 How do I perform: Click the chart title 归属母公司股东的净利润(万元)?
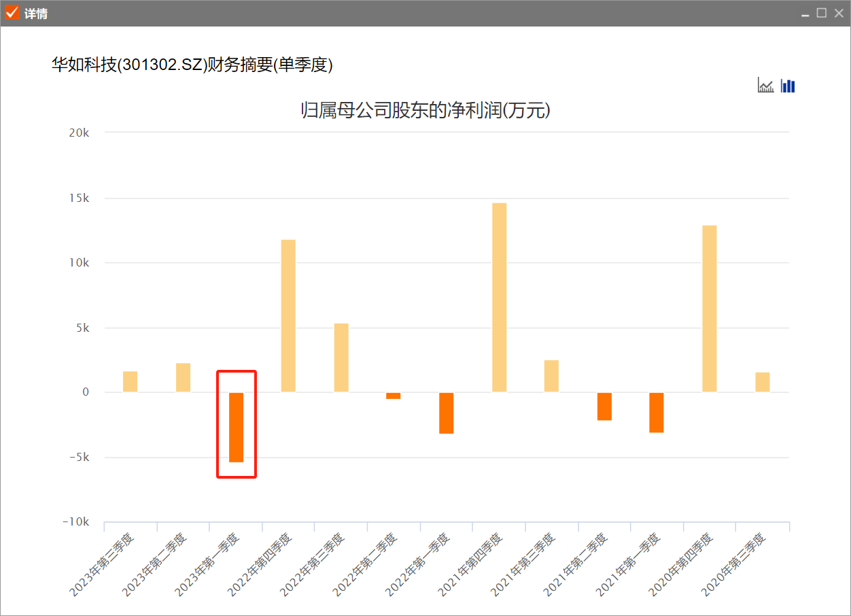coord(425,111)
